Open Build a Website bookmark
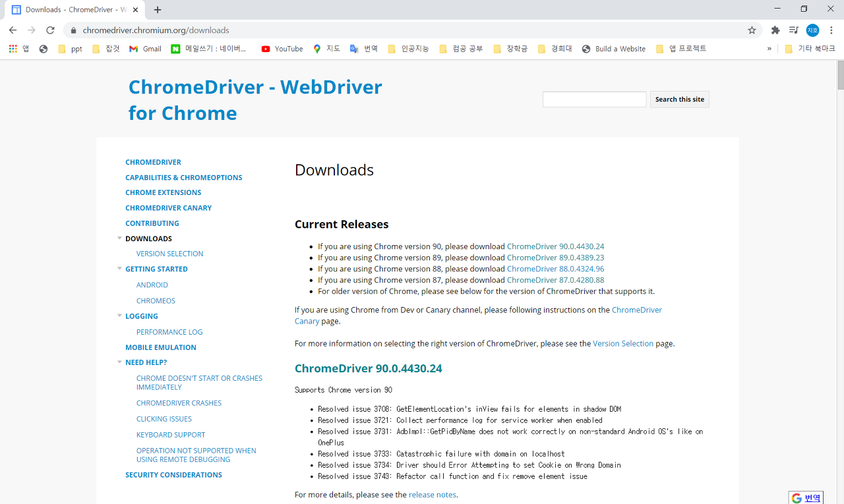Image resolution: width=844 pixels, height=504 pixels. 614,49
